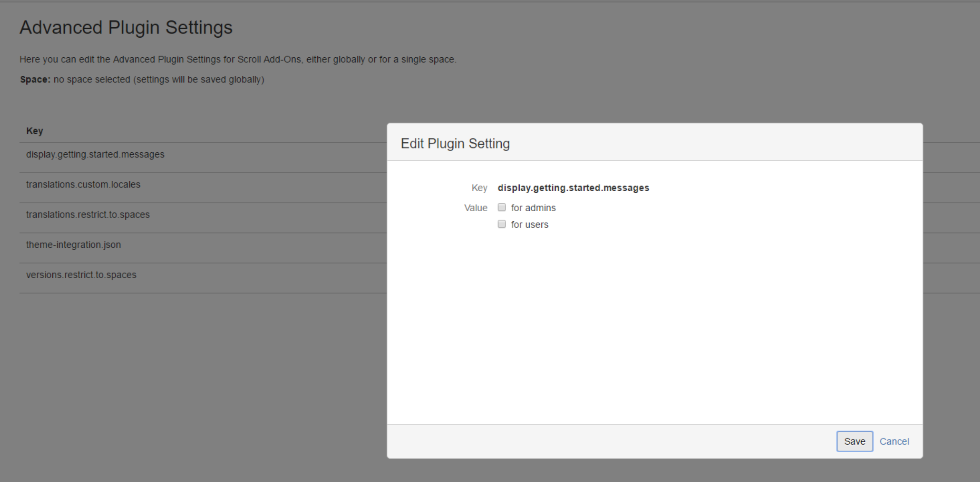Select the theme-integration.json key row
This screenshot has height=482, width=980.
point(74,245)
